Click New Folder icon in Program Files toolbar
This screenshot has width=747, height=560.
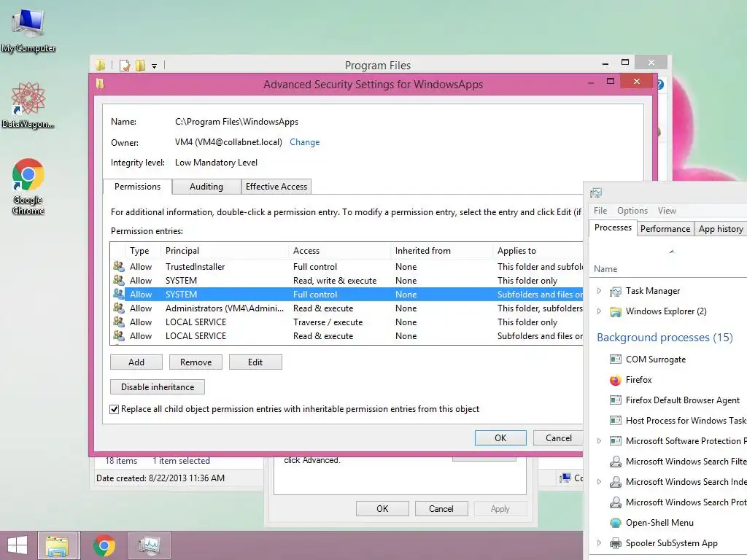click(140, 65)
